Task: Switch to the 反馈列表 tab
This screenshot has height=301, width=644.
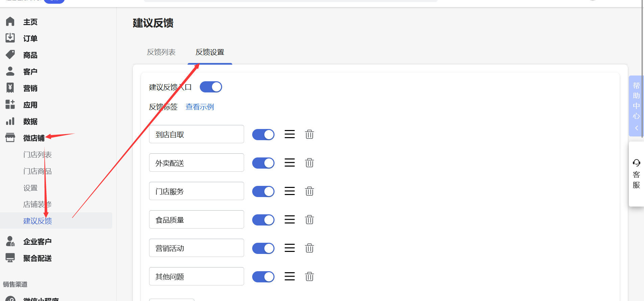Action: click(x=161, y=52)
